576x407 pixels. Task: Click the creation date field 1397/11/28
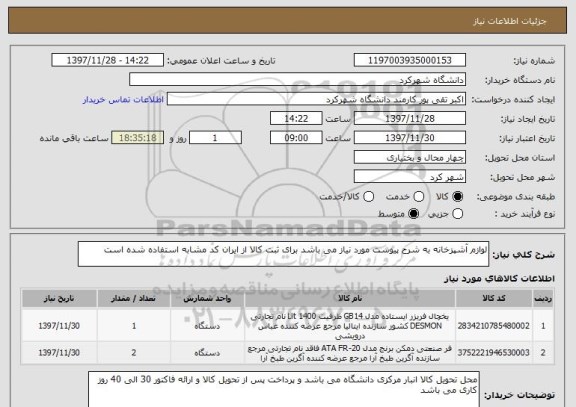point(410,119)
